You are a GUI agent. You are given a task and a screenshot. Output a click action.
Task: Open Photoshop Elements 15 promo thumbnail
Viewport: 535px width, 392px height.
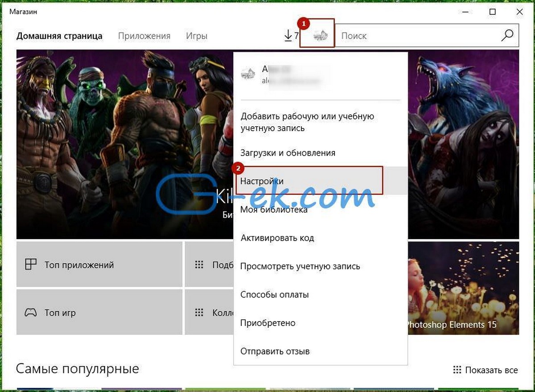point(463,288)
